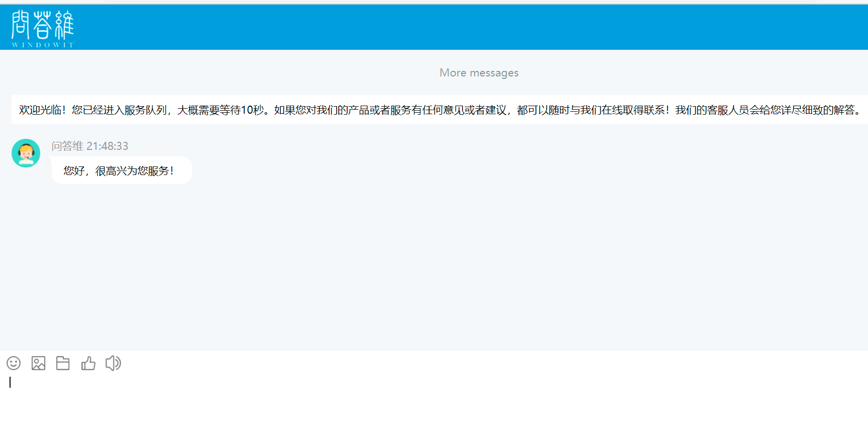Screen dimensions: 868x428
Task: Click the send image icon
Action: (38, 363)
